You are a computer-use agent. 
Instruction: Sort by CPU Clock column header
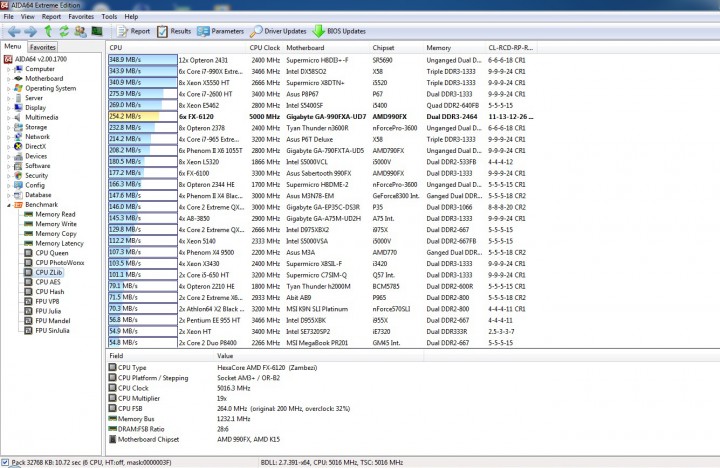[265, 47]
